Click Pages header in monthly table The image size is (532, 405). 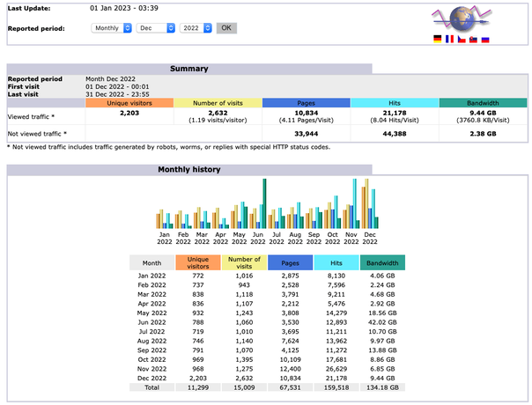290,263
